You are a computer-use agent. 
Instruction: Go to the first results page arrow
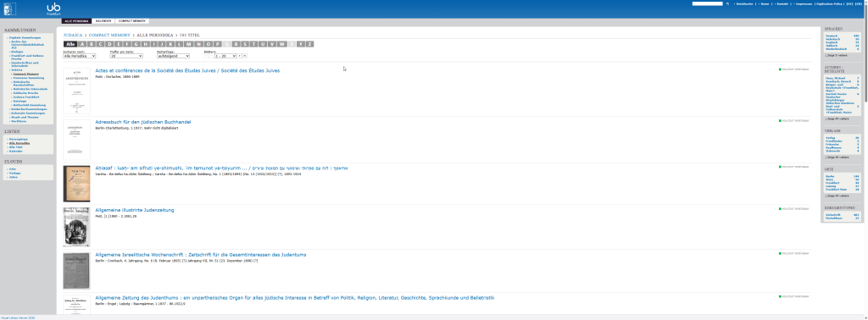(x=207, y=56)
